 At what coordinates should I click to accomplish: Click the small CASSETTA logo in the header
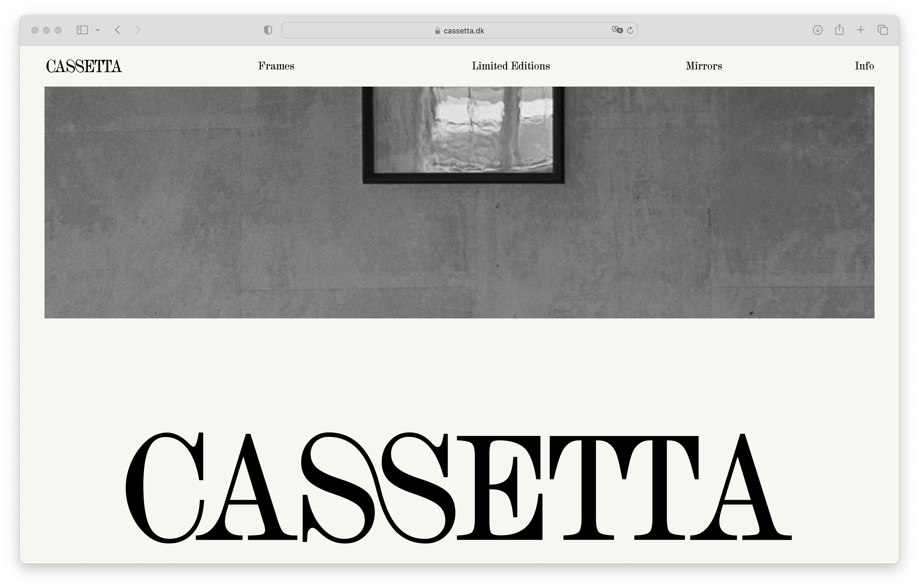(84, 66)
